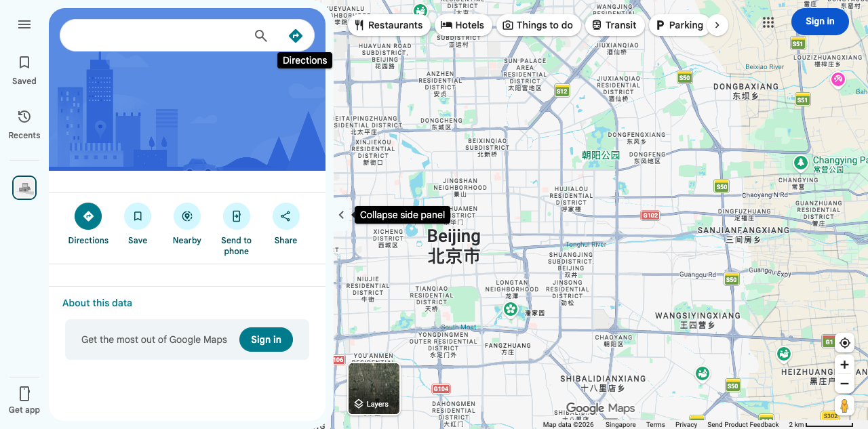This screenshot has width=868, height=429.
Task: Zoom out with minus button
Action: click(844, 384)
